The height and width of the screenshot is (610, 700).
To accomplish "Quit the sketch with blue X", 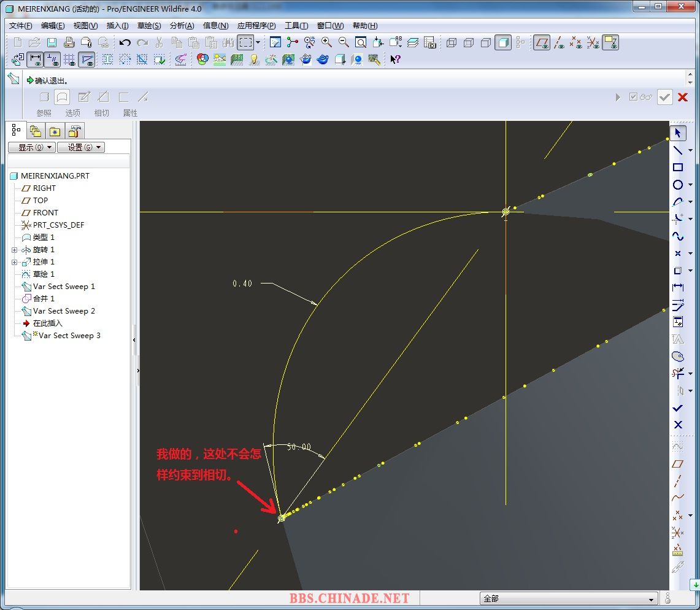I will [x=678, y=425].
